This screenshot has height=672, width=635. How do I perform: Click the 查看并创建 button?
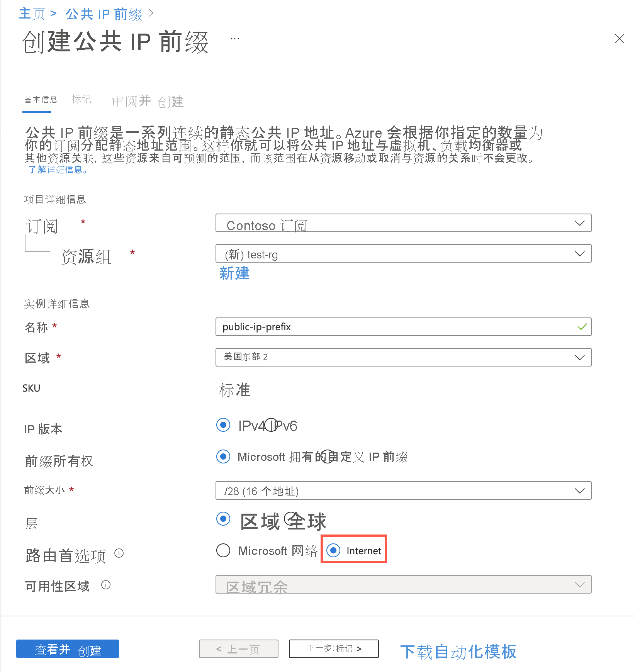click(x=67, y=649)
